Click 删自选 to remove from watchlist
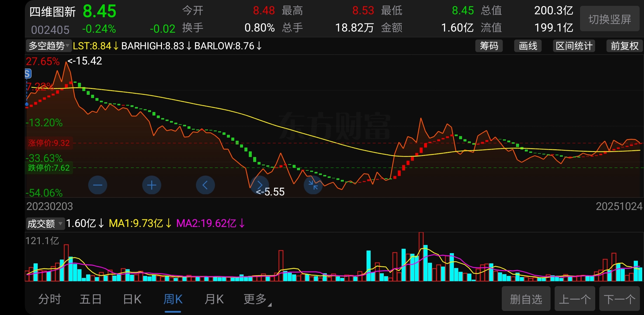 point(526,299)
